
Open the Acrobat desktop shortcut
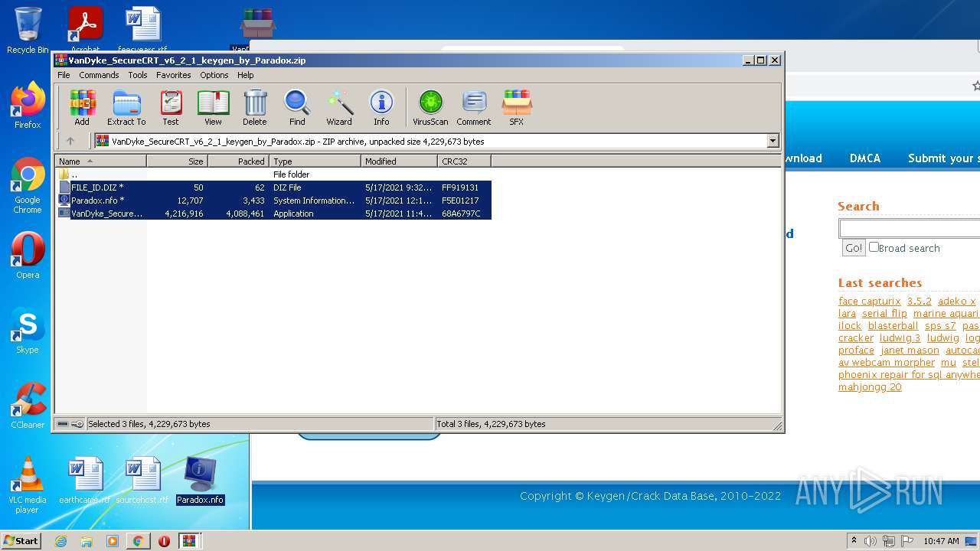click(x=86, y=29)
